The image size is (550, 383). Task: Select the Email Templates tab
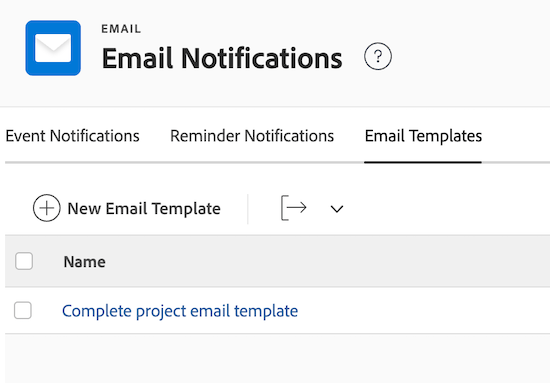[x=423, y=136]
